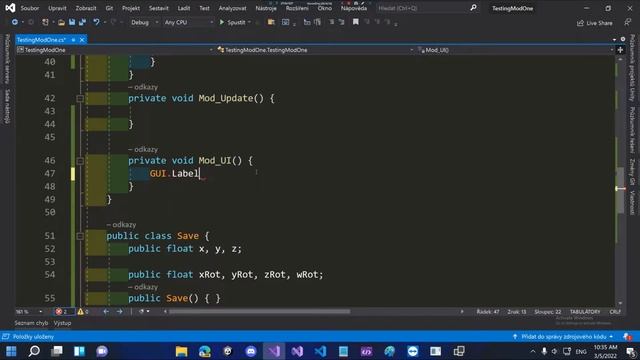Image resolution: width=640 pixels, height=360 pixels.
Task: Collapse the Mod_Update method outline
Action: pyautogui.click(x=80, y=98)
